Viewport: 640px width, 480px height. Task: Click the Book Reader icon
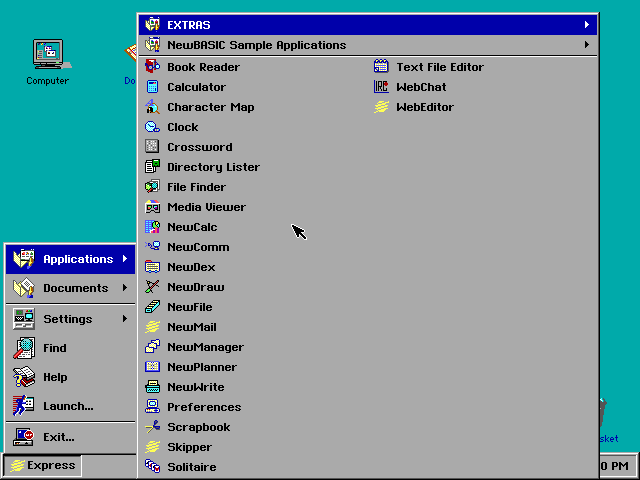pos(152,67)
